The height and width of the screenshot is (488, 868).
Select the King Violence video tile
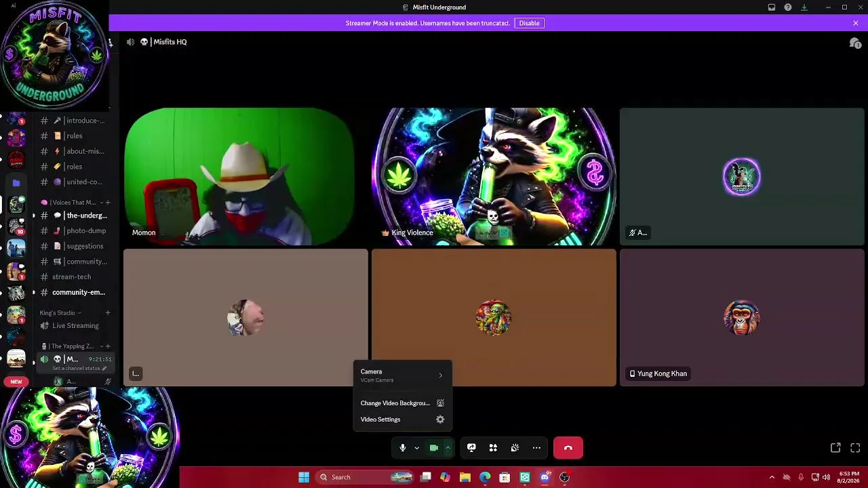click(x=494, y=176)
